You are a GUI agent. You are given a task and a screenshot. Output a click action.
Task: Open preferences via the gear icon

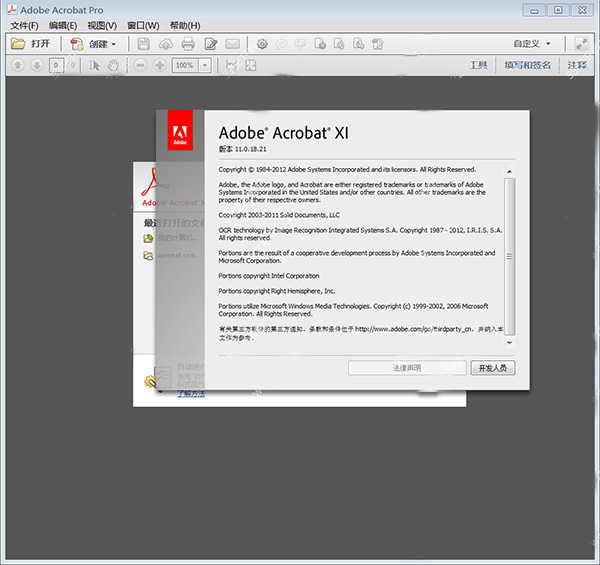(262, 44)
